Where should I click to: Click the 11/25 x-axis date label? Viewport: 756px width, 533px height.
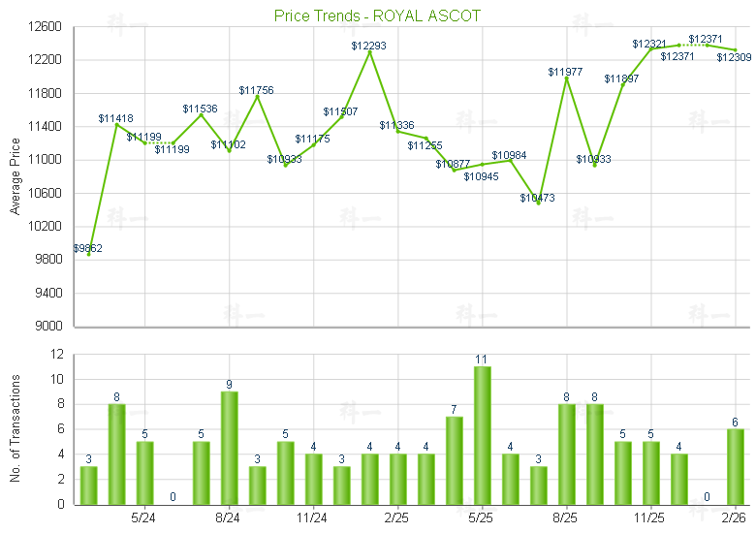(x=650, y=517)
